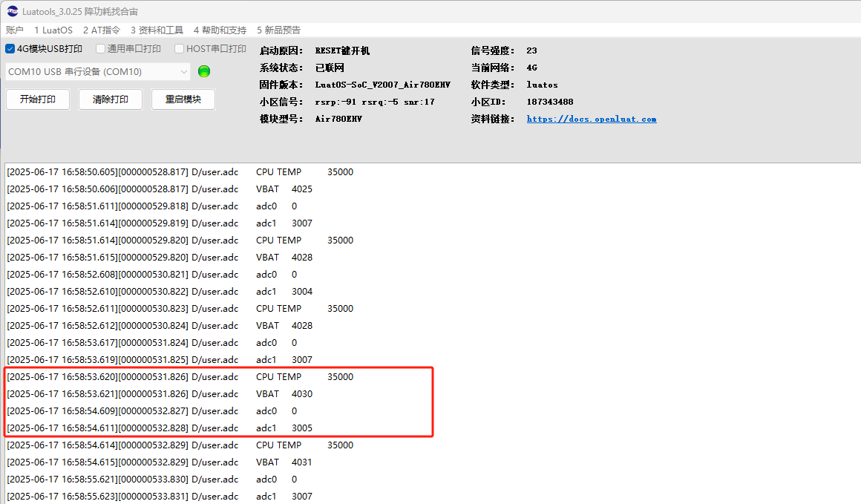Open the 3 资料和工具 menu
The height and width of the screenshot is (504, 861).
pos(157,30)
